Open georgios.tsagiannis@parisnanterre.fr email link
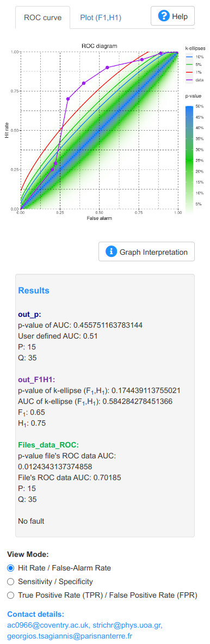This screenshot has width=210, height=644. point(70,636)
